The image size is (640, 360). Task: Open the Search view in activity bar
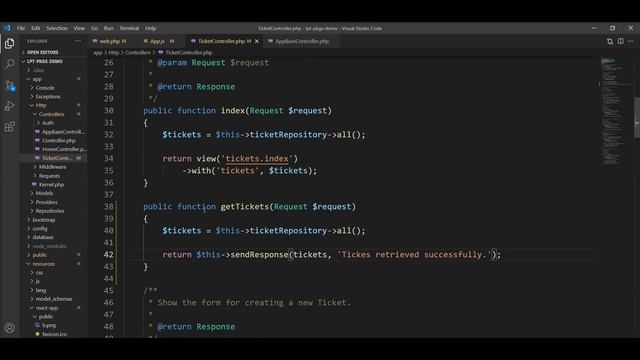click(9, 64)
